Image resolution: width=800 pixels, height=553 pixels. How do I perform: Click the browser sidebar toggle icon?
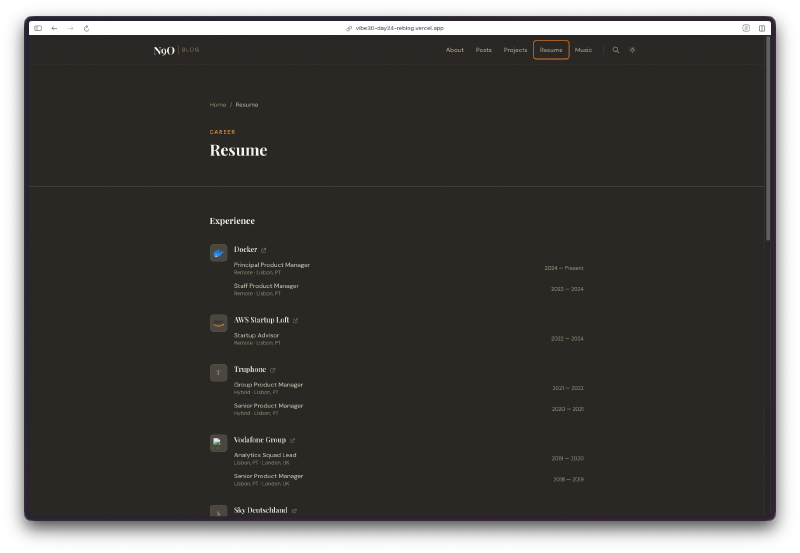click(x=38, y=28)
